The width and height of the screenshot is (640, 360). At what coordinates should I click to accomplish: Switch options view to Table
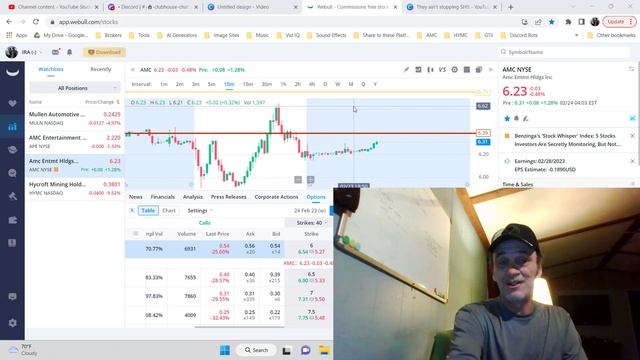tap(148, 211)
